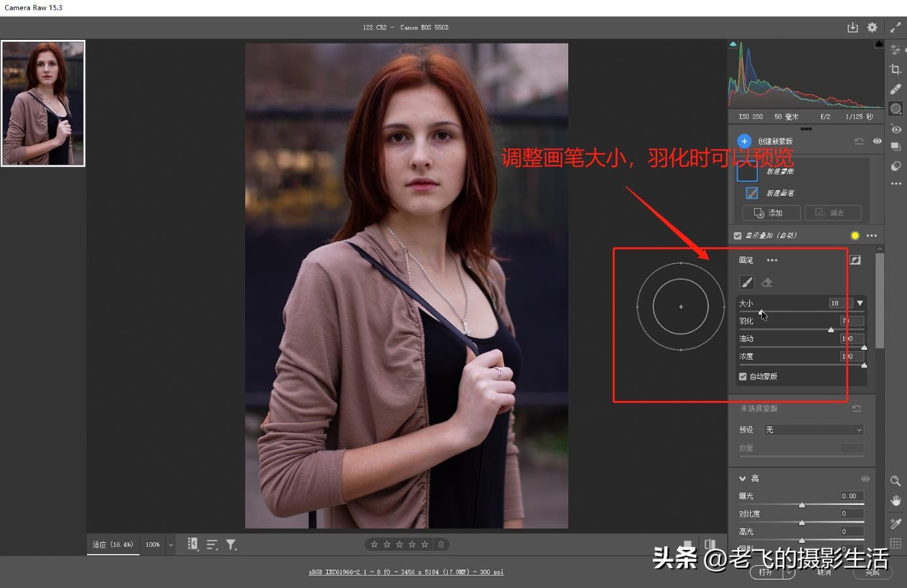Open the filmstrip filter menu
Screen dimensions: 907x588
coord(230,544)
